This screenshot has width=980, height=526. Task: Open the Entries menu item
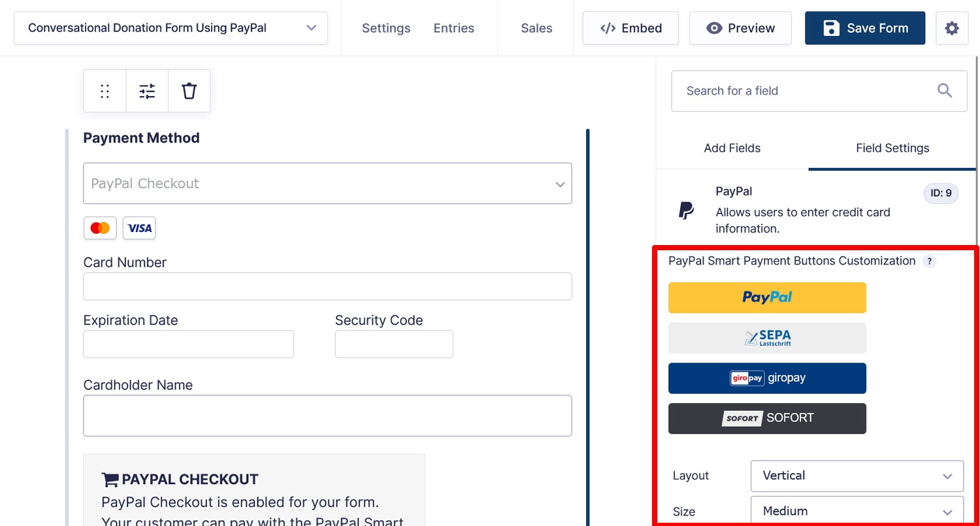click(454, 28)
